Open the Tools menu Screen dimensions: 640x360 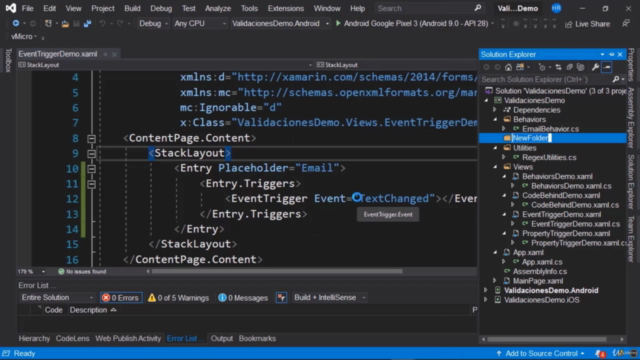pyautogui.click(x=249, y=8)
